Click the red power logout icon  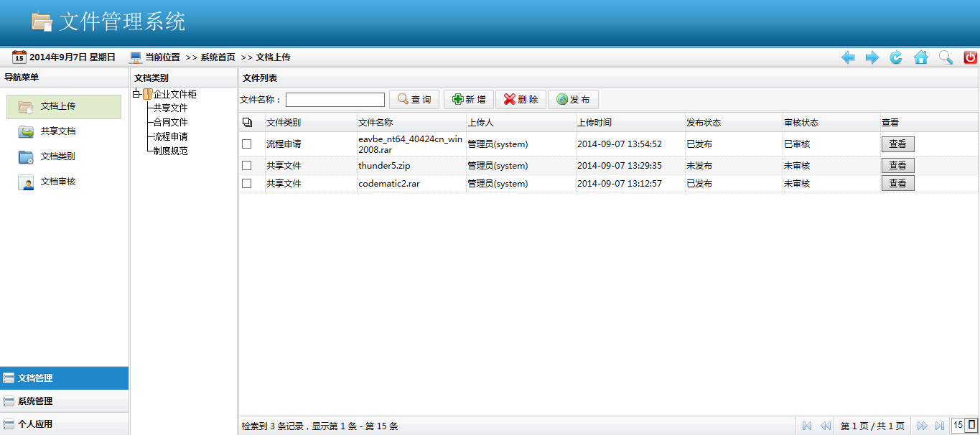969,57
